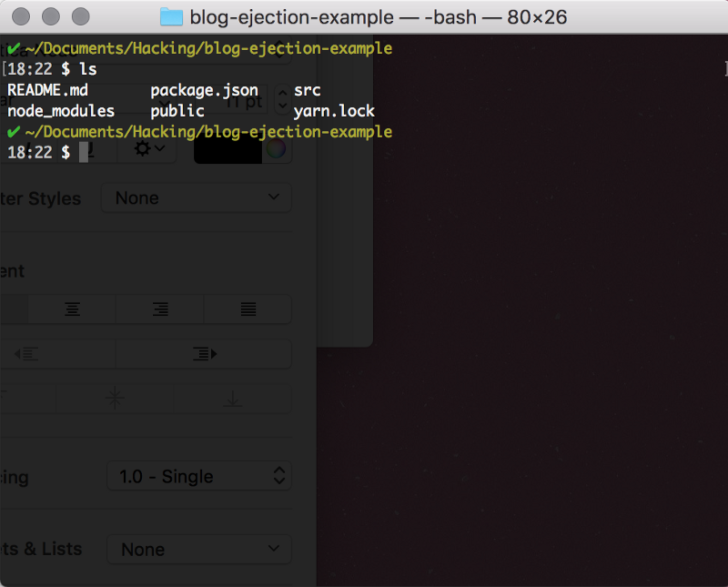Screen dimensions: 728x587
Task: Open the line spacing 1.0 - Single popup
Action: (199, 476)
